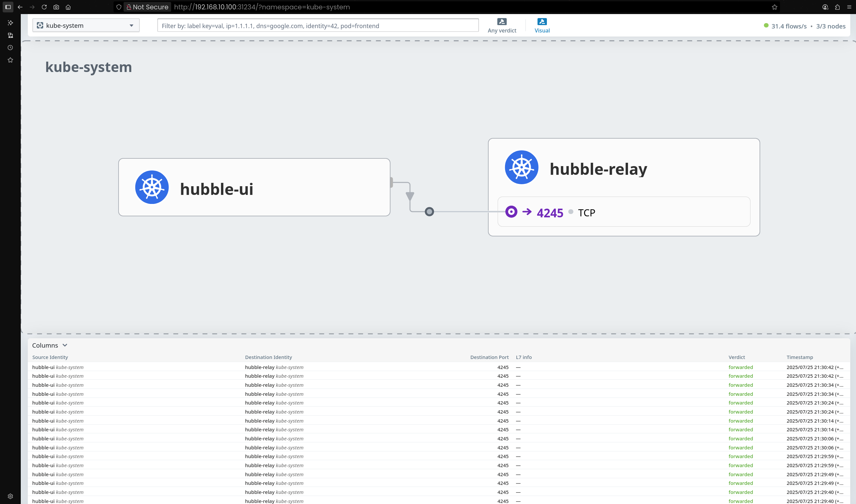Click the Source Identity column header
This screenshot has height=504, width=856.
coord(50,357)
